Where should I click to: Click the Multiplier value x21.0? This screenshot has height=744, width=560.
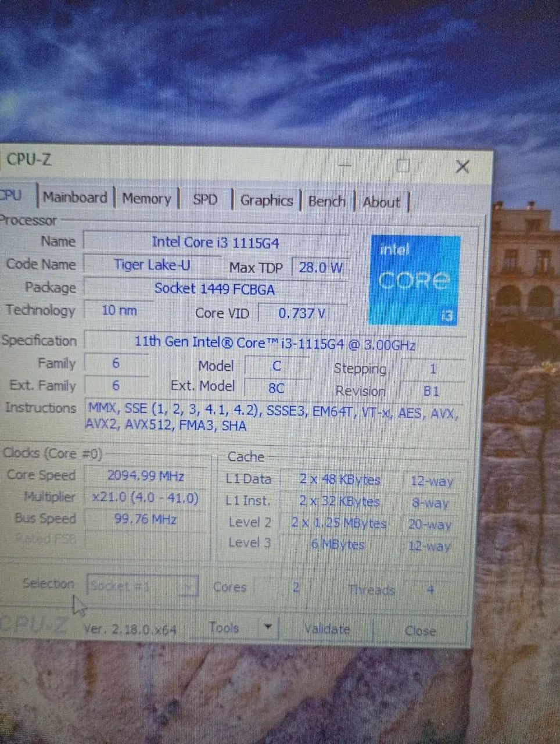(x=146, y=498)
